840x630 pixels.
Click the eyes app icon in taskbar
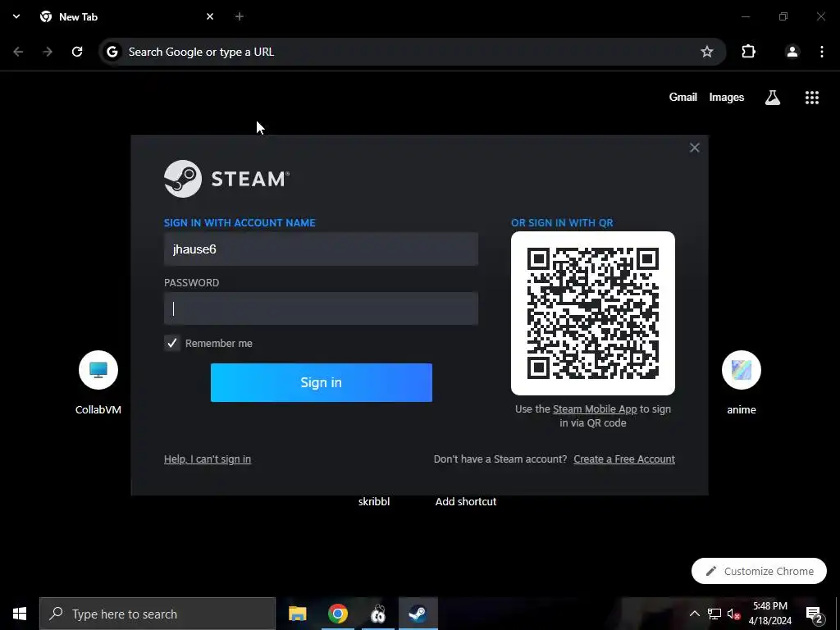(x=378, y=614)
